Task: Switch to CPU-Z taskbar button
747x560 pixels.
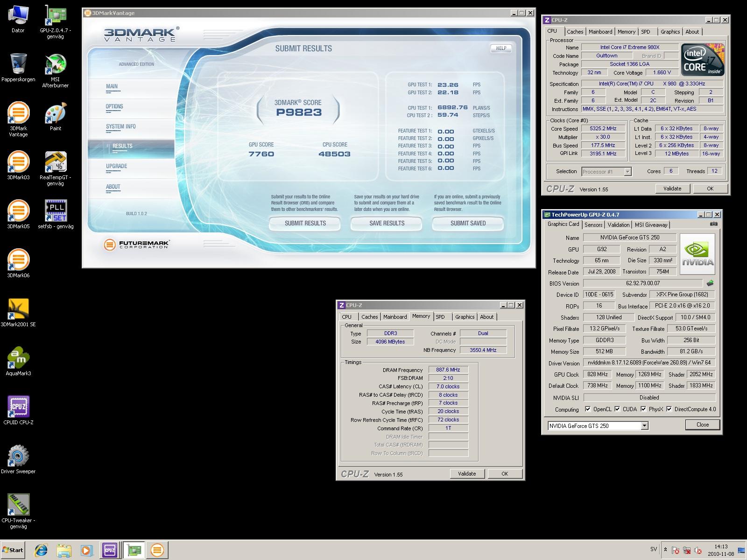Action: coord(110,550)
